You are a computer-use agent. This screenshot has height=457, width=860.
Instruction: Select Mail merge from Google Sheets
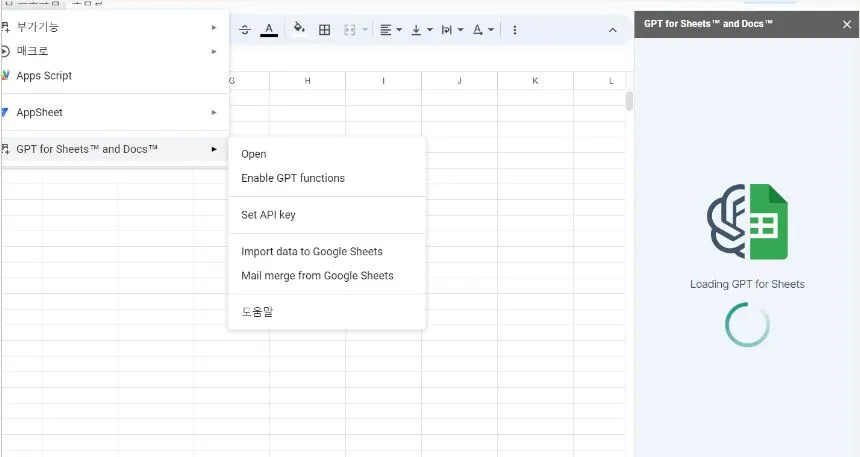click(x=327, y=276)
